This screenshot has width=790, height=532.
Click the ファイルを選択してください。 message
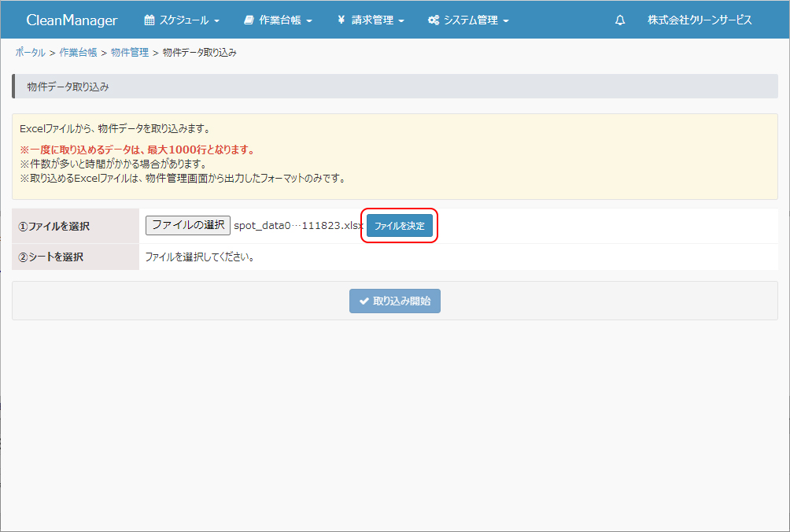(200, 257)
